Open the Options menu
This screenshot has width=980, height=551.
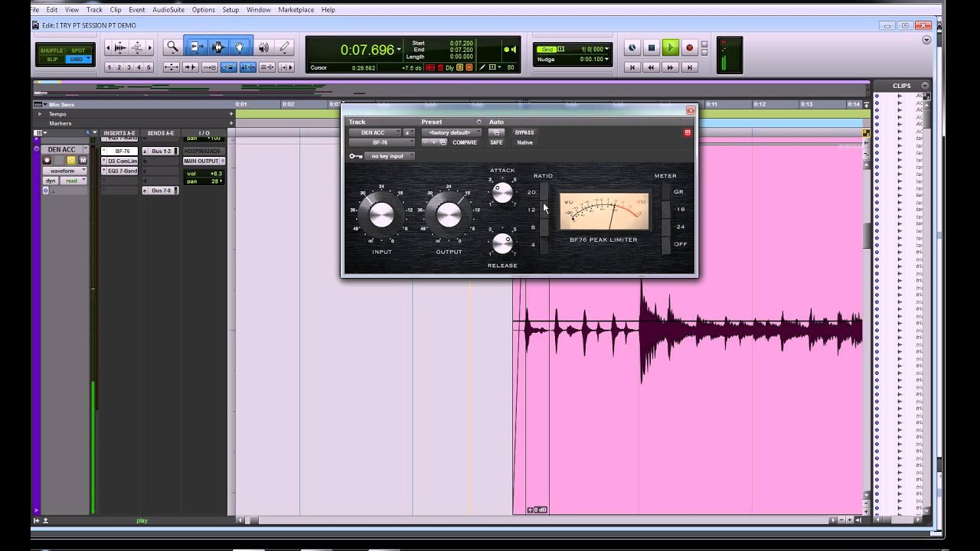pos(203,10)
